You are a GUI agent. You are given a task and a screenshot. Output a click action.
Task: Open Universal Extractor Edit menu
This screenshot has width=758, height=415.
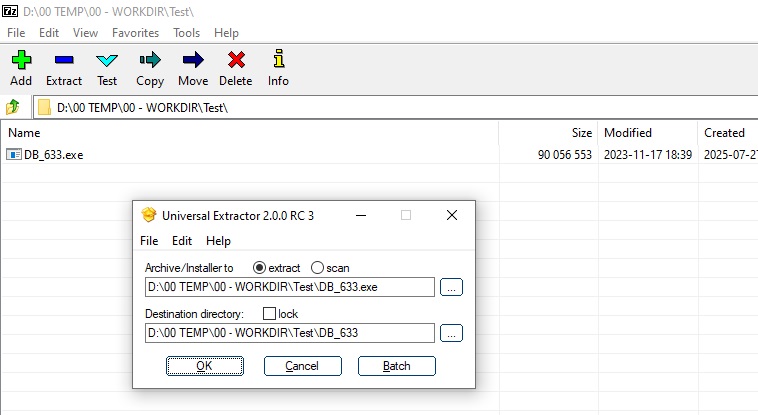coord(182,240)
